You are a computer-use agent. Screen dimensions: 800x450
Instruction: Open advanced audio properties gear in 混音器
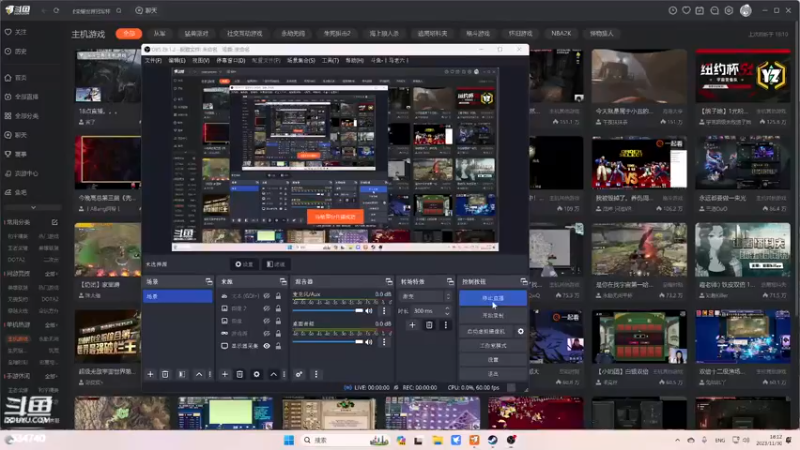299,374
